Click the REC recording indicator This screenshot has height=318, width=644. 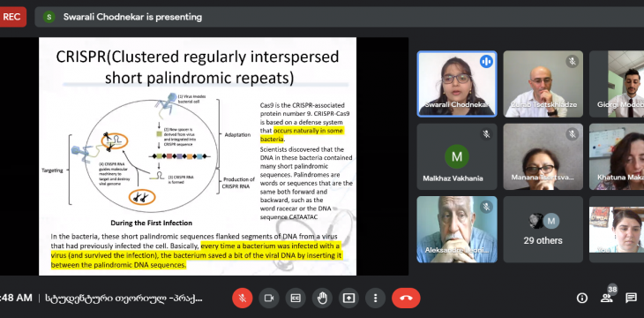[x=12, y=17]
